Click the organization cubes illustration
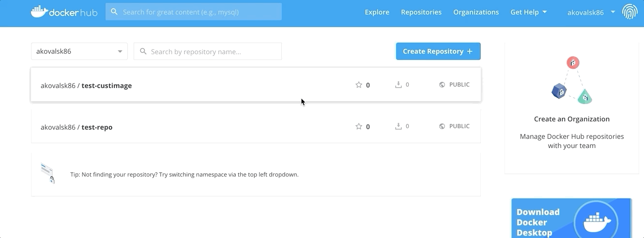 tap(572, 80)
